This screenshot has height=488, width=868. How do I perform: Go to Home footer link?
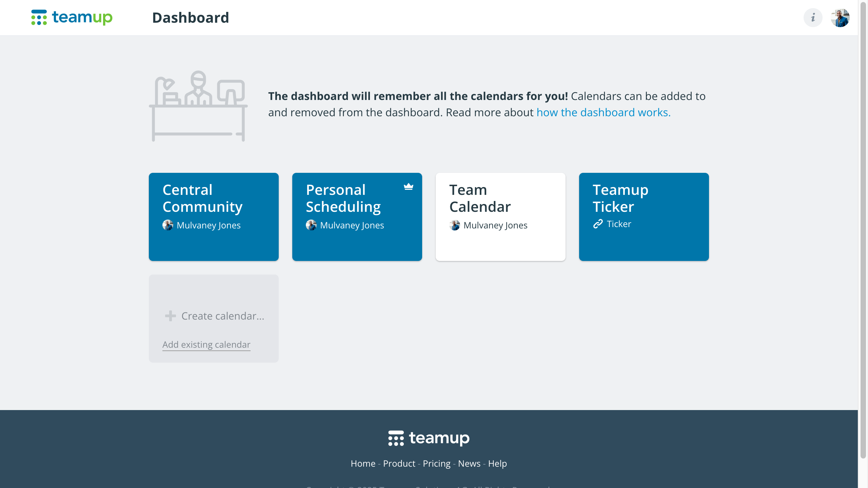(x=363, y=463)
